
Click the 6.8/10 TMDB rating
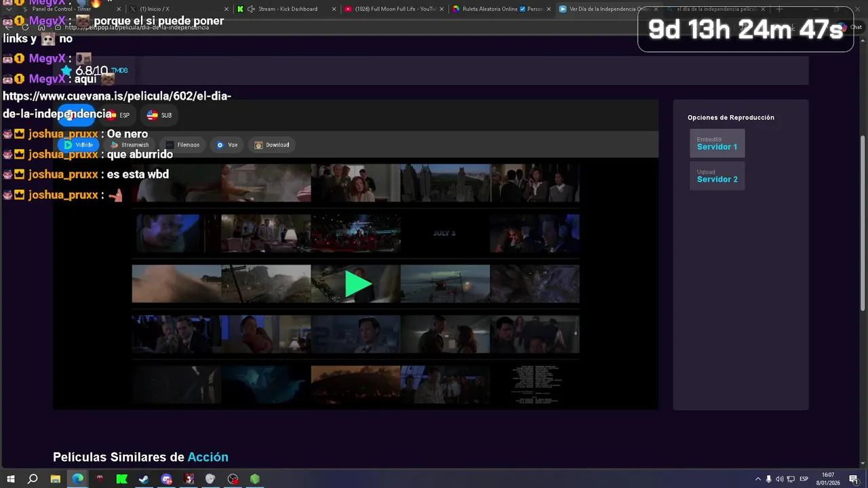pyautogui.click(x=94, y=70)
